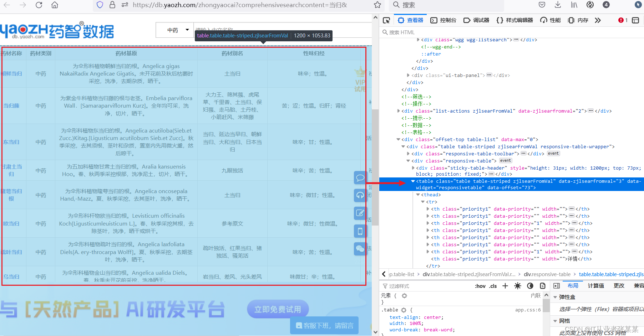Open the 内存 Memory tab
The width and height of the screenshot is (644, 336).
pos(578,20)
